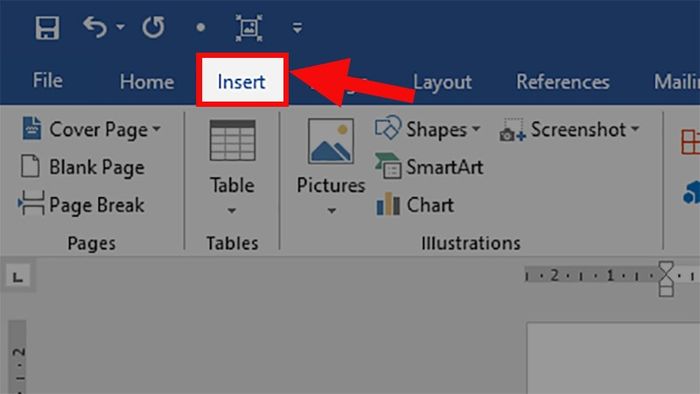Expand Customize Quick Access Toolbar menu

click(297, 28)
